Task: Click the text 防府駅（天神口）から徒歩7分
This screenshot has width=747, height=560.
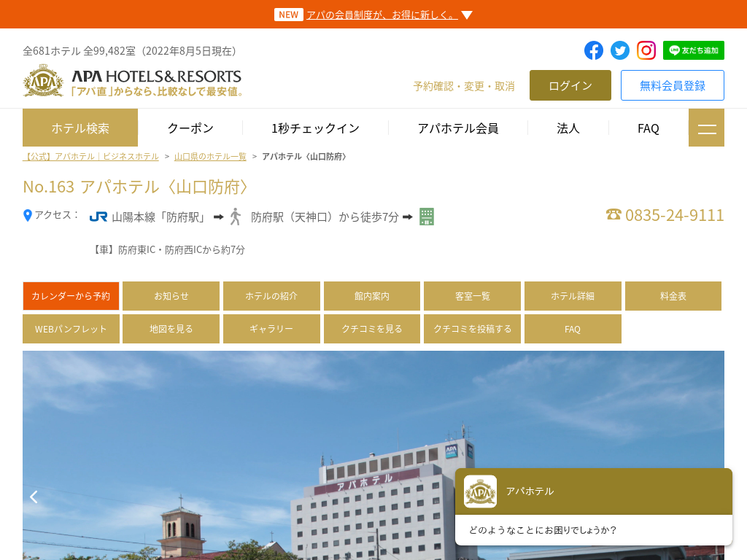Action: 325,217
